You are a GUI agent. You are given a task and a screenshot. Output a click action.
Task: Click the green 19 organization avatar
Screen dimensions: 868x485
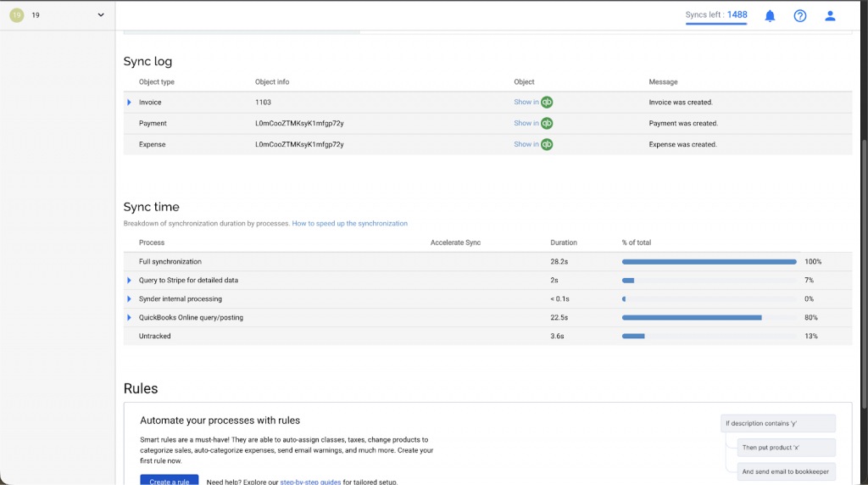tap(17, 15)
